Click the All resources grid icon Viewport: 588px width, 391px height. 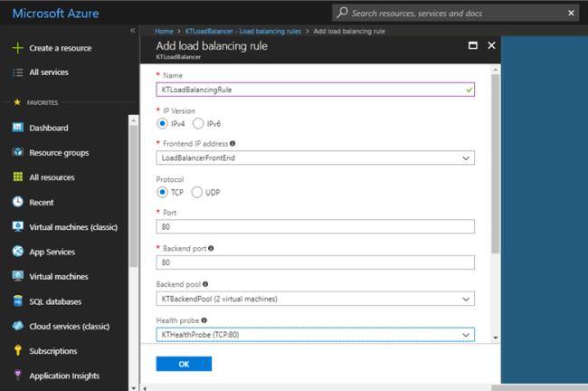[x=18, y=177]
